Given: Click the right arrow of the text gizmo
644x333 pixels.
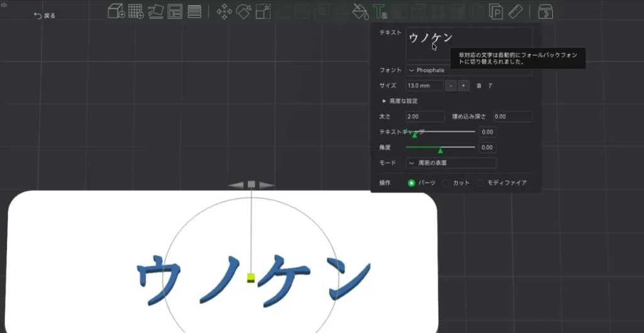Looking at the screenshot, I should (x=265, y=185).
